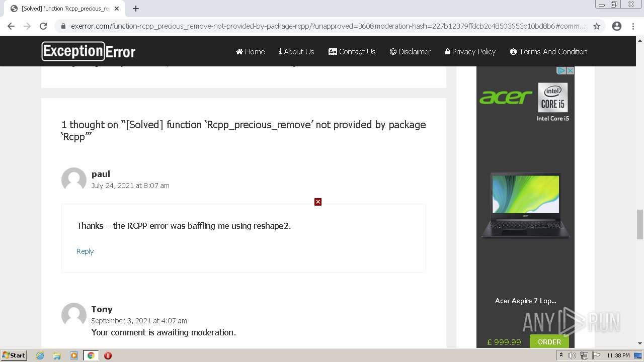Click the September 3, 2021 comment date link

coord(139,321)
